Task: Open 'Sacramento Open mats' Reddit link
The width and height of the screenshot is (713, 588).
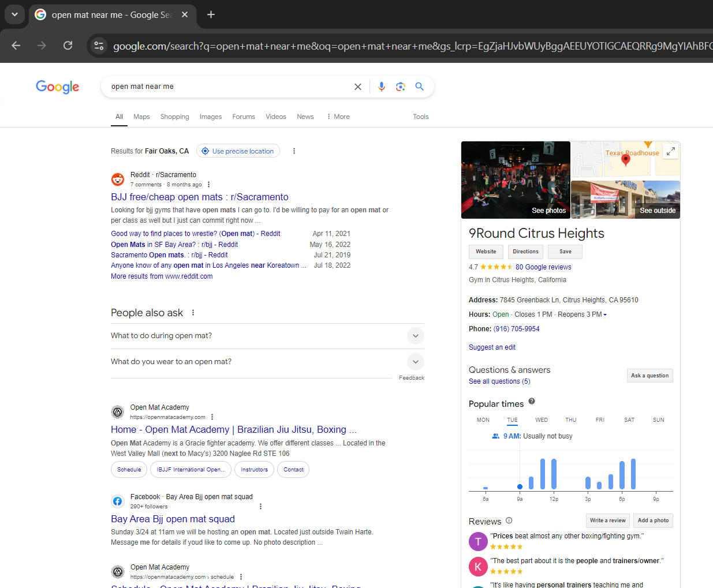Action: coord(169,255)
